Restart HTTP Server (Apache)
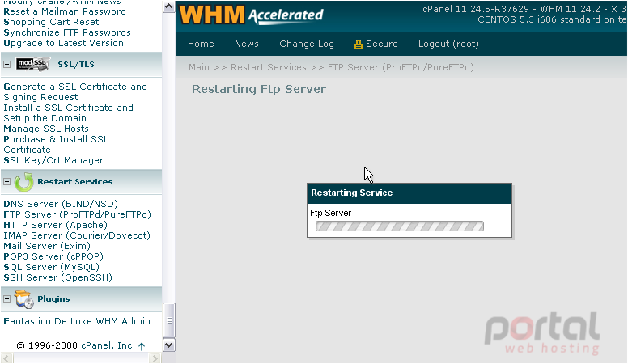 click(x=55, y=225)
